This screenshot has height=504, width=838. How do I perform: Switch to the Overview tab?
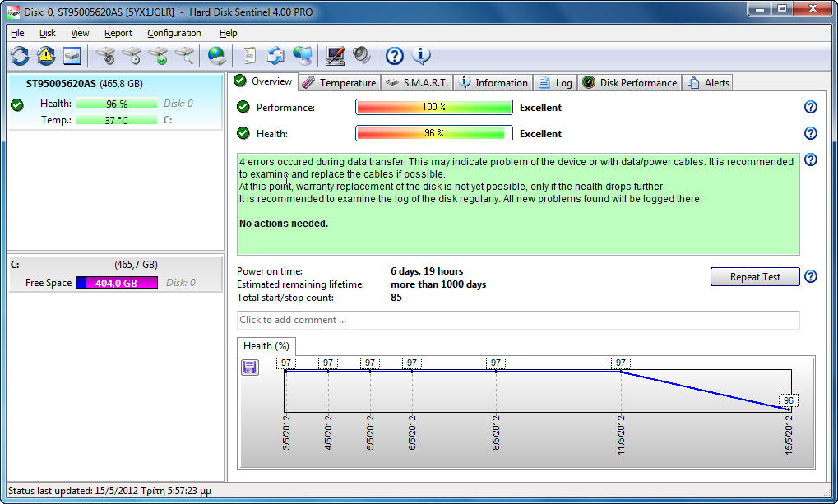(264, 81)
